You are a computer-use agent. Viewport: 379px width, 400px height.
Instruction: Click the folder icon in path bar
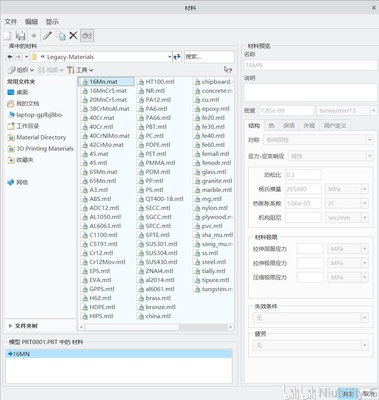35,57
